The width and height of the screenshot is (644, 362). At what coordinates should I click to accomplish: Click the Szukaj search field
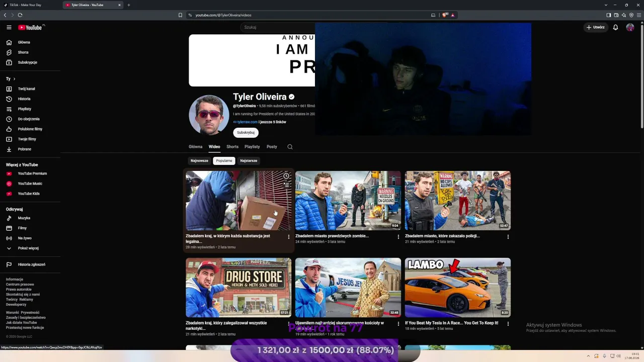click(278, 27)
